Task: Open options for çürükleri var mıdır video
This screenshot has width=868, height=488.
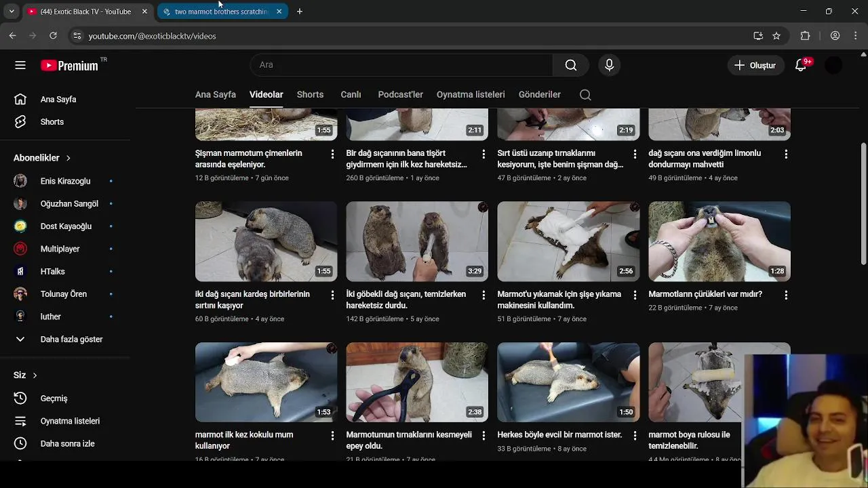Action: [x=786, y=296]
